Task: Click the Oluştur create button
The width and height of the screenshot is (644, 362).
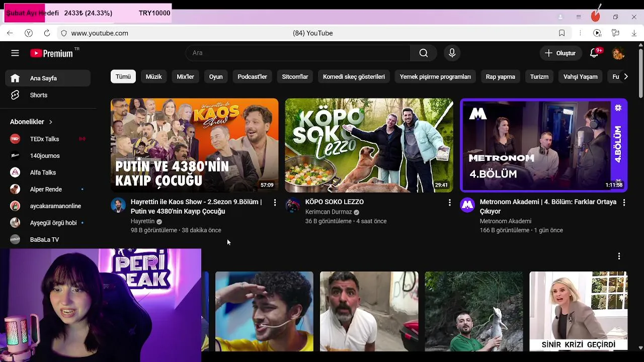Action: tap(560, 53)
